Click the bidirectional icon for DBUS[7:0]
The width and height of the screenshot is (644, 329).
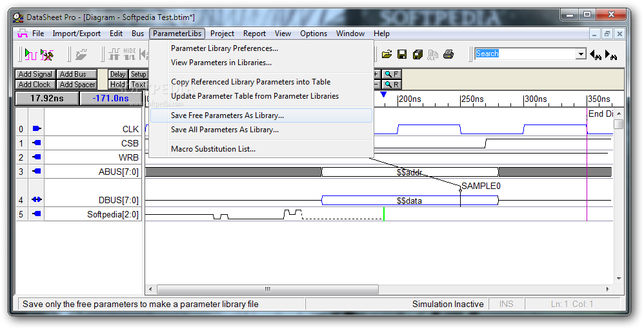(37, 199)
